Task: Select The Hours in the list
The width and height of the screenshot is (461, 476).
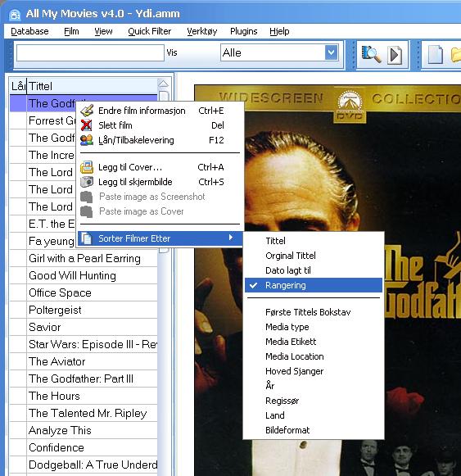Action: coord(84,397)
